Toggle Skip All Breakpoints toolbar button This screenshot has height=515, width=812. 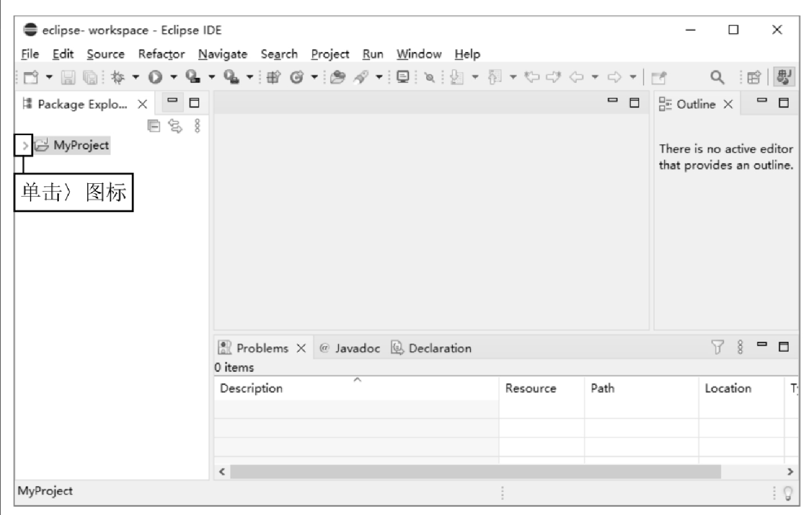click(x=429, y=77)
